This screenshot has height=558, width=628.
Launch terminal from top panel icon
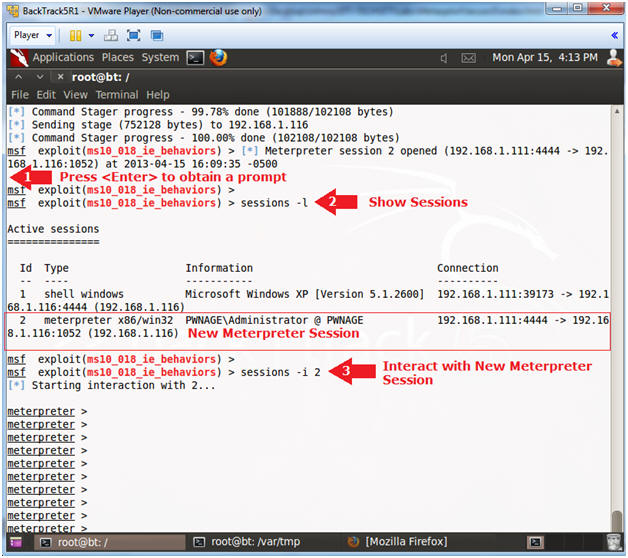point(195,58)
